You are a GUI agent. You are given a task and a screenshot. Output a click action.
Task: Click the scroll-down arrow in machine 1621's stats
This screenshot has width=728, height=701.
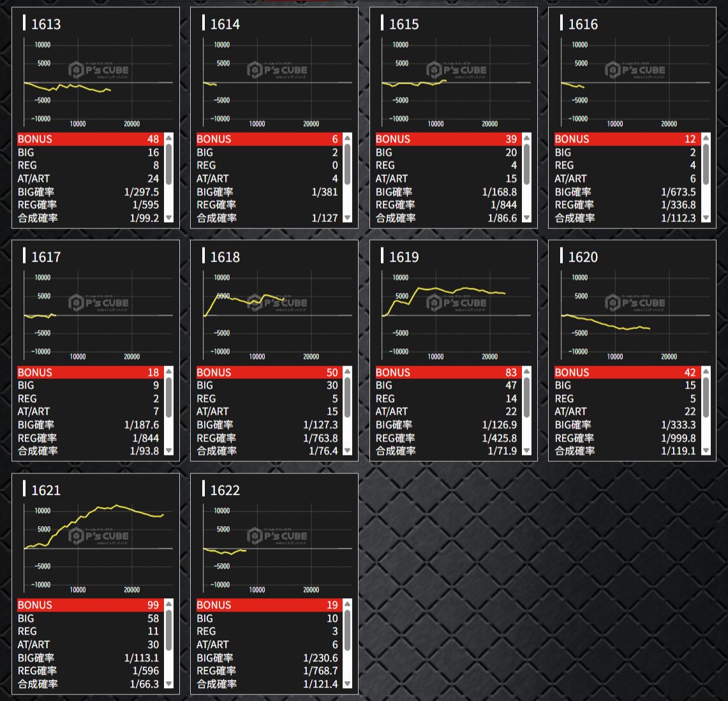[x=168, y=684]
